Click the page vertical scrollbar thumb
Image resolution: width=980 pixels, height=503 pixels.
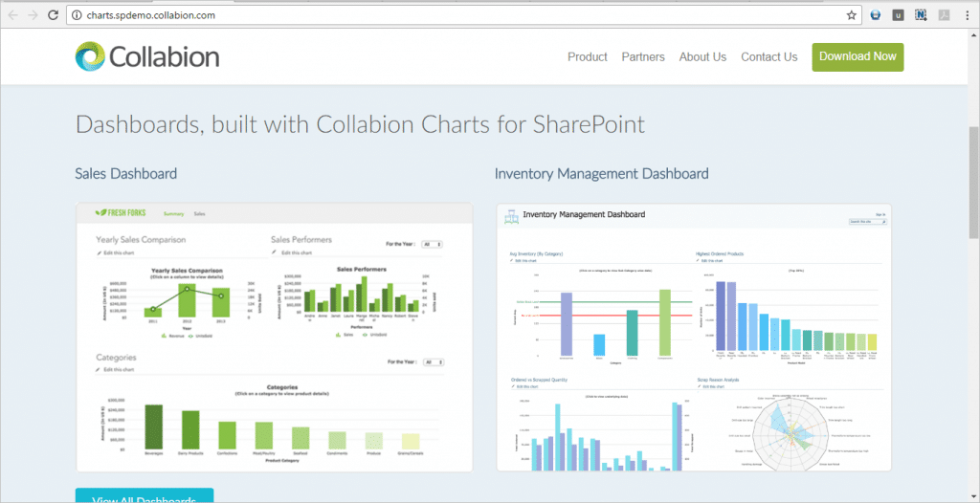[973, 181]
